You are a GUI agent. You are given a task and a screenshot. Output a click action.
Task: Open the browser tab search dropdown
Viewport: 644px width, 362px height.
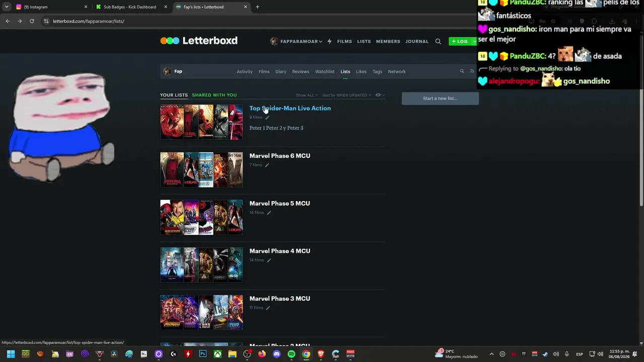7,7
